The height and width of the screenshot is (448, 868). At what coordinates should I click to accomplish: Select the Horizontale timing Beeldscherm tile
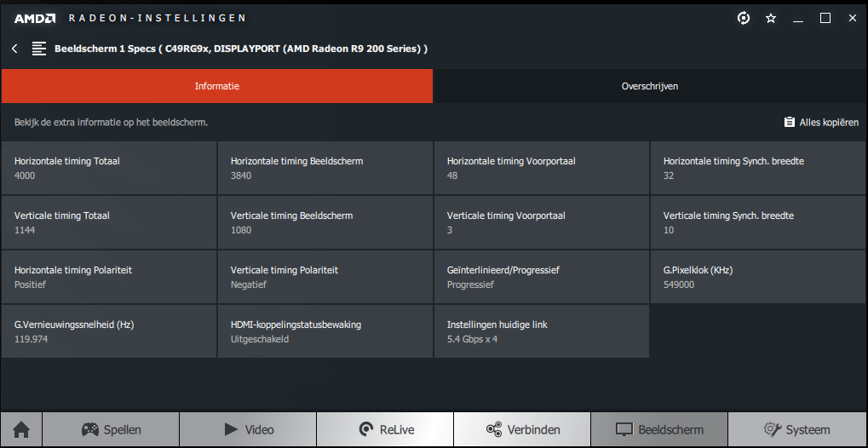point(325,168)
